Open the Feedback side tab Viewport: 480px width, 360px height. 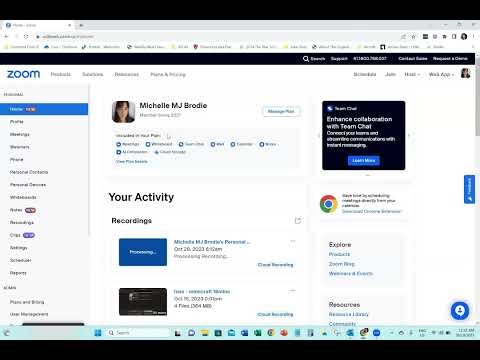point(469,189)
